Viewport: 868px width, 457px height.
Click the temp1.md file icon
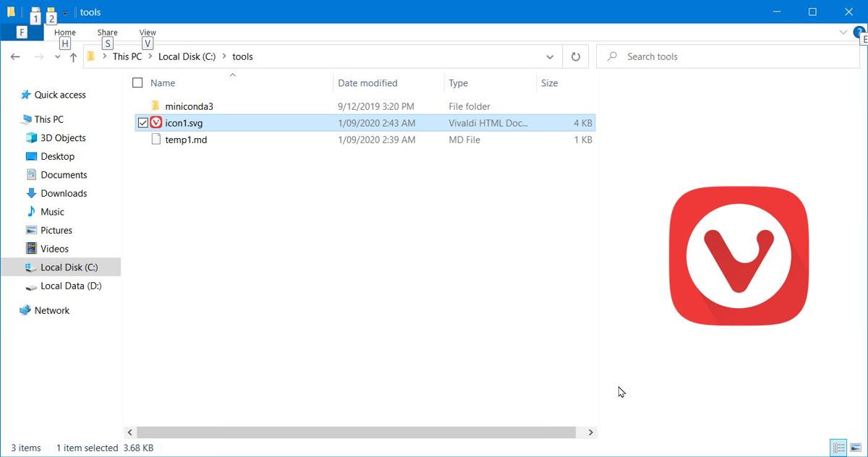coord(156,140)
